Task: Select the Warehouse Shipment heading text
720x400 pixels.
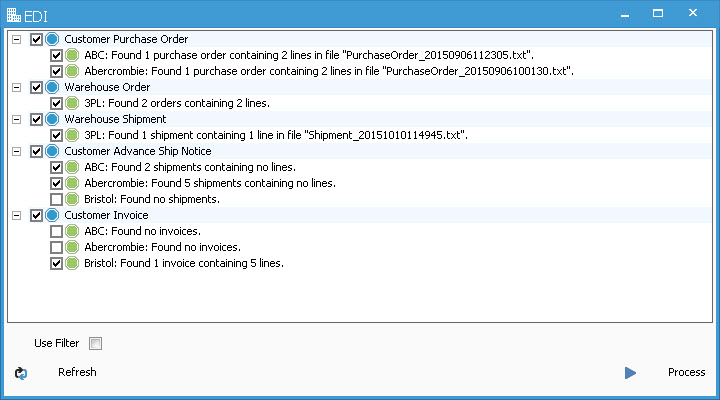Action: (x=115, y=119)
